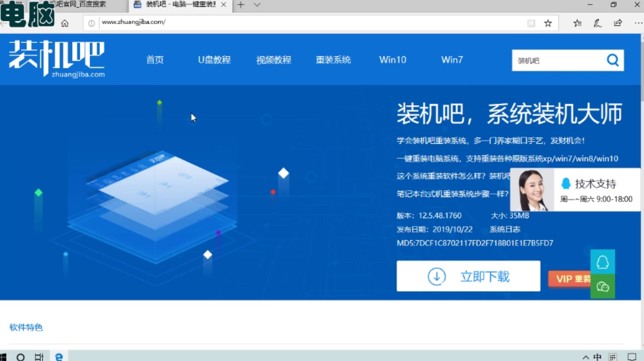This screenshot has height=361, width=644.
Task: Show hidden system tray icons
Action: [x=586, y=357]
